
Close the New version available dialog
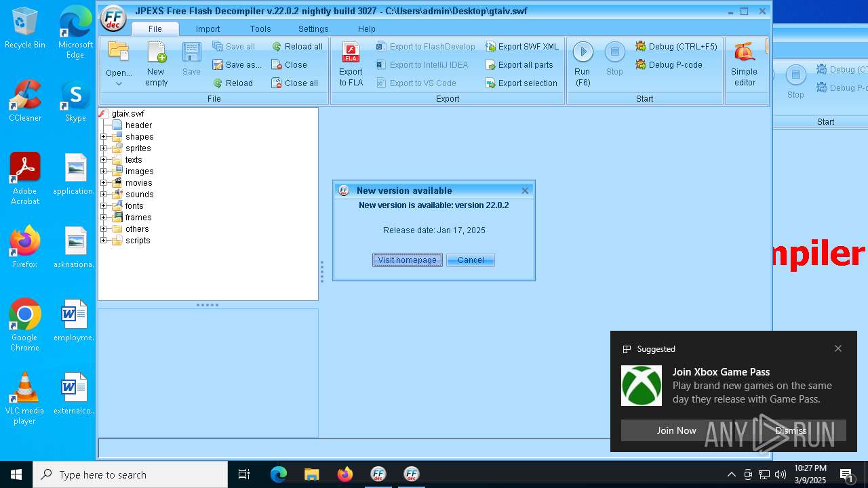coord(525,191)
